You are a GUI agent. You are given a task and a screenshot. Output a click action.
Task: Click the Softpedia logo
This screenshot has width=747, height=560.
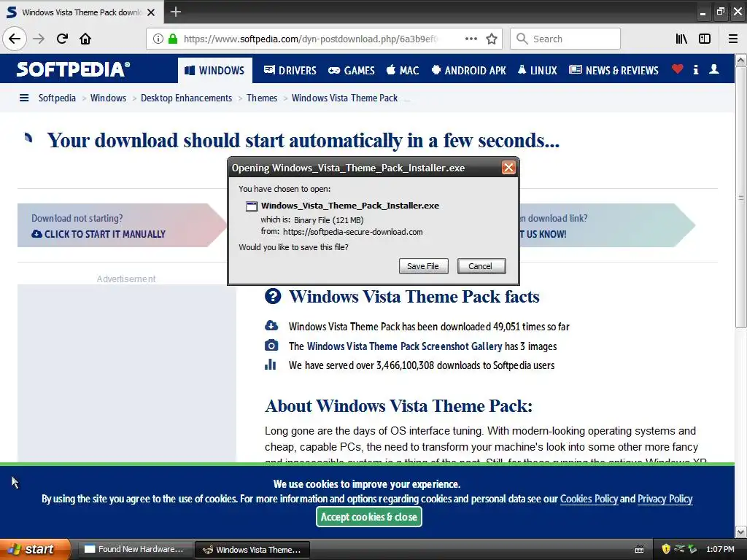coord(73,69)
